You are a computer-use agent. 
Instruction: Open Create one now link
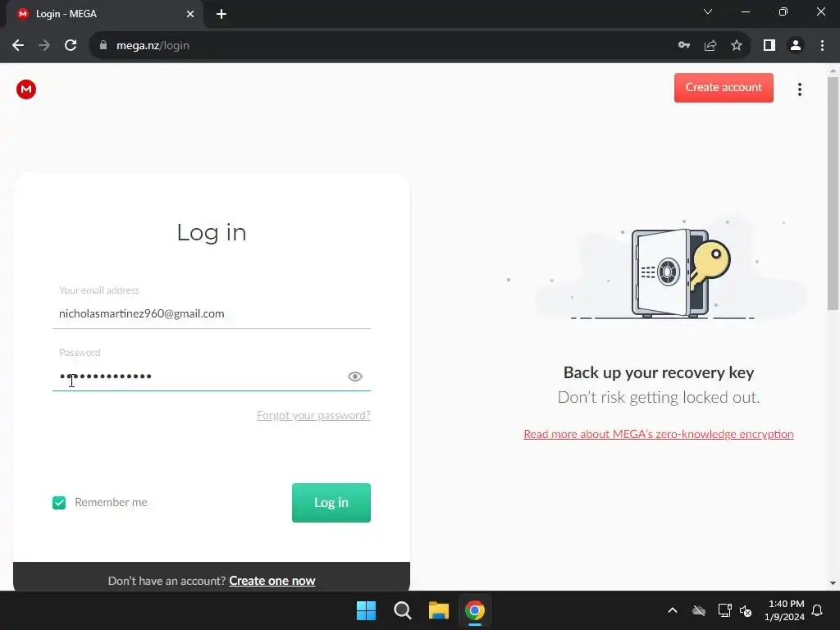272,581
